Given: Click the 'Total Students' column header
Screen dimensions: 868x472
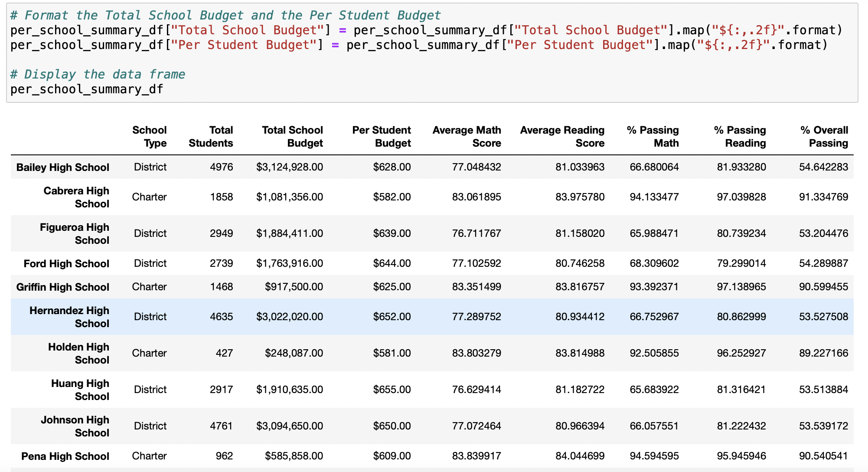Looking at the screenshot, I should 211,137.
